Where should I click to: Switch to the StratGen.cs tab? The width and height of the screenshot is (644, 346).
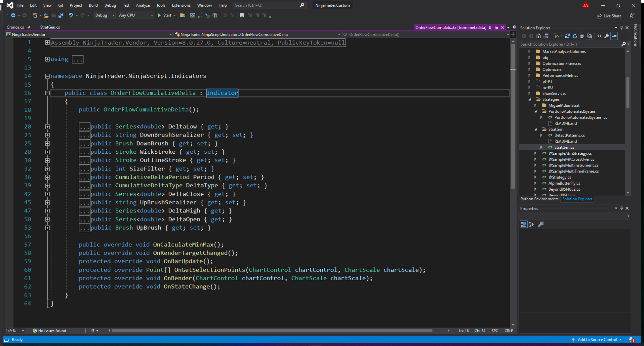[x=50, y=27]
